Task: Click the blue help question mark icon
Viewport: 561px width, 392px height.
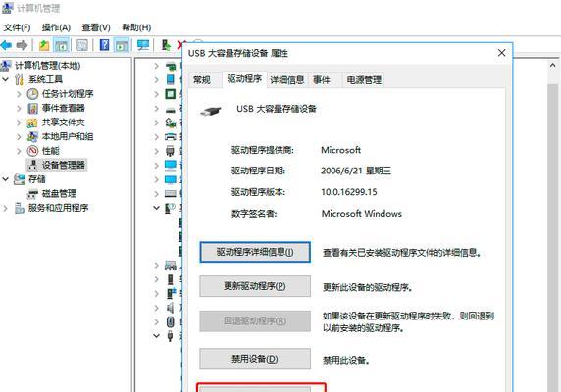Action: [x=104, y=45]
